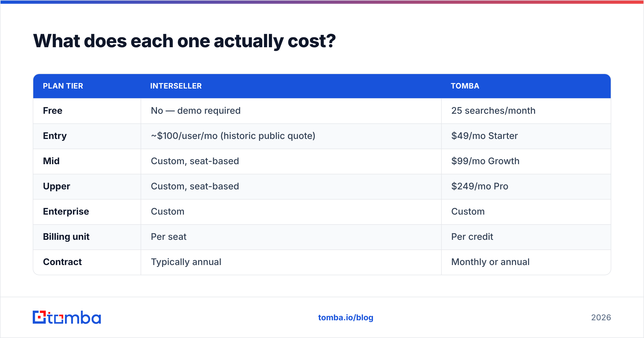Select the "Entry" row label

(x=55, y=136)
